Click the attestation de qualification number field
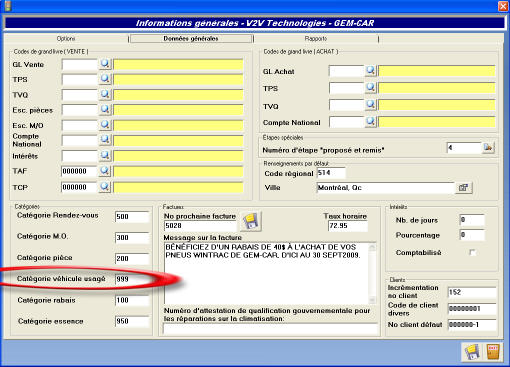Viewport: 510px width, 367px height. 271,329
